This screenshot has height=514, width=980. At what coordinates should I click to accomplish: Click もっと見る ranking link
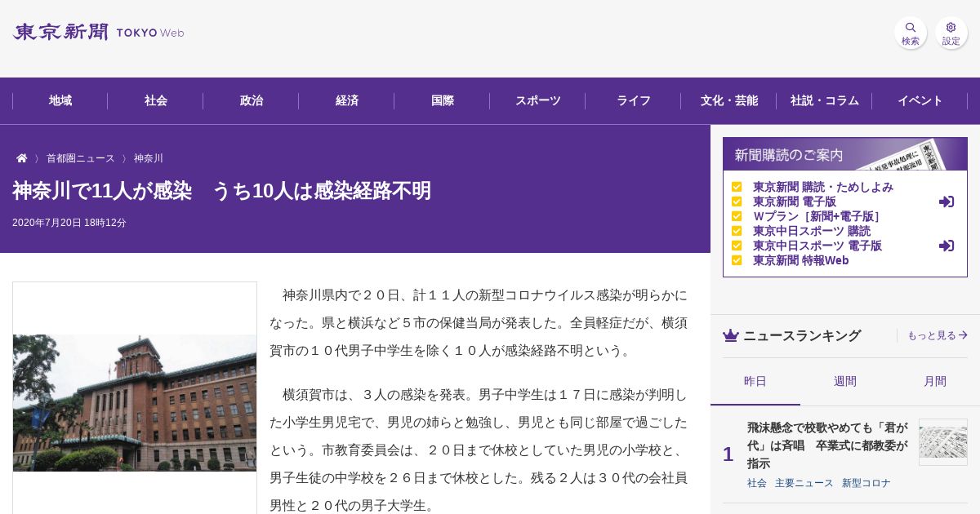pyautogui.click(x=938, y=335)
